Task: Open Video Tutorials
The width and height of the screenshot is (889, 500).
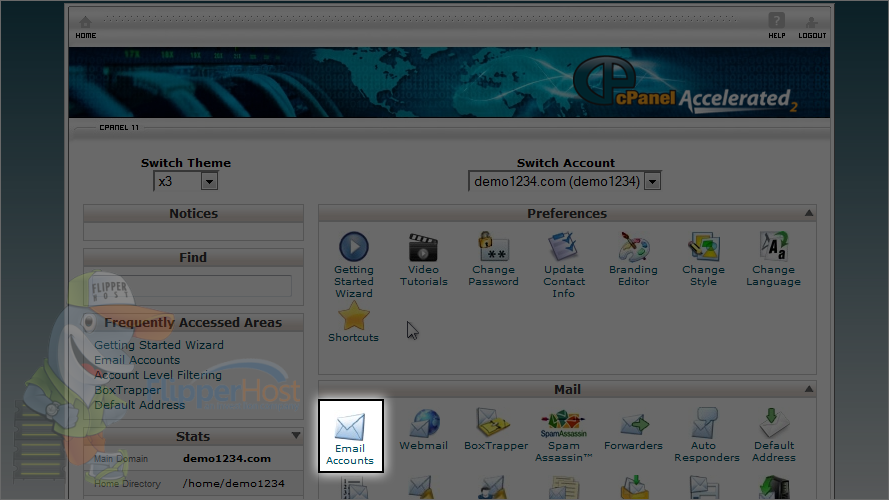Action: pos(424,260)
